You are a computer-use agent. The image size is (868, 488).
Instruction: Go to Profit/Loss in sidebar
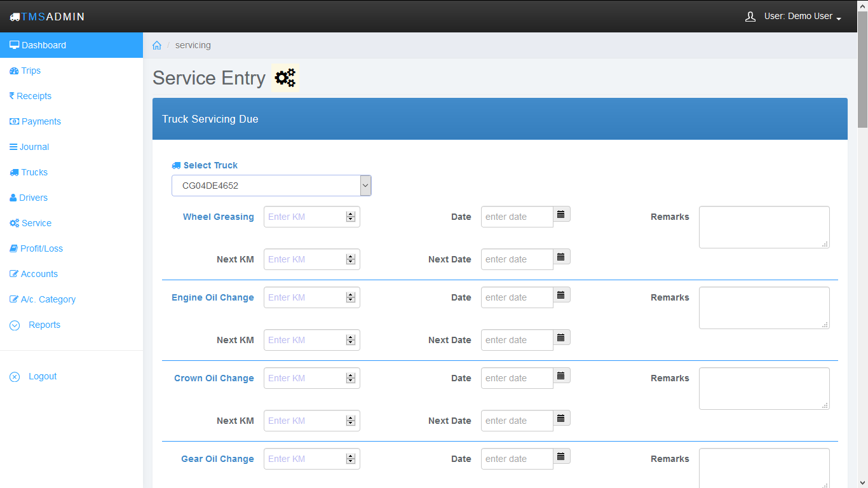tap(41, 248)
